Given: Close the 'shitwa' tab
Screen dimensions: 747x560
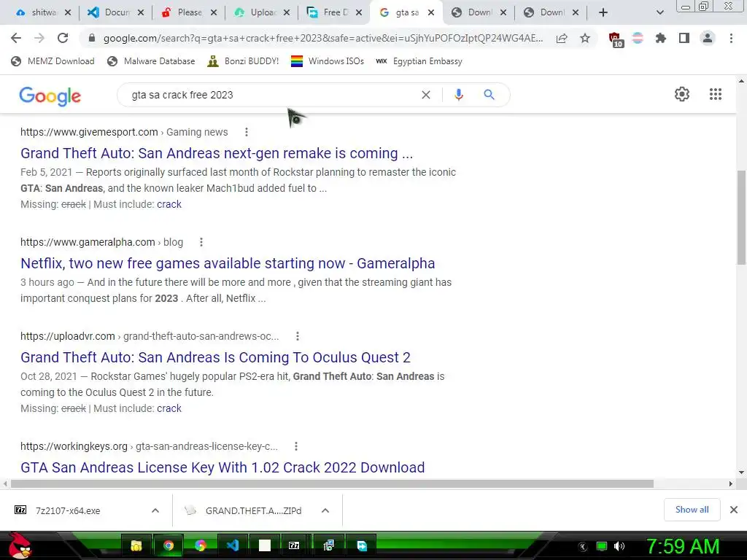Looking at the screenshot, I should click(68, 12).
